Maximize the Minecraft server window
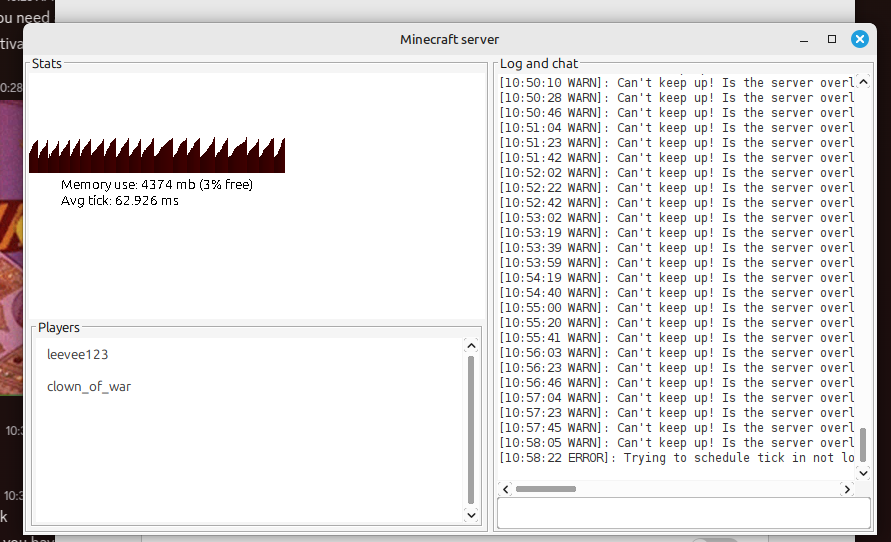891x542 pixels. (832, 39)
